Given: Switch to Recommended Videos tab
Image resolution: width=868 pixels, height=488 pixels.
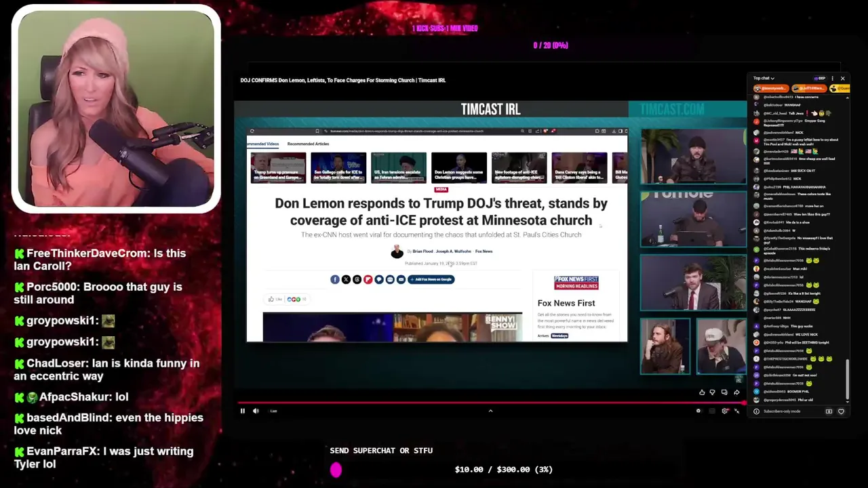Looking at the screenshot, I should (263, 144).
